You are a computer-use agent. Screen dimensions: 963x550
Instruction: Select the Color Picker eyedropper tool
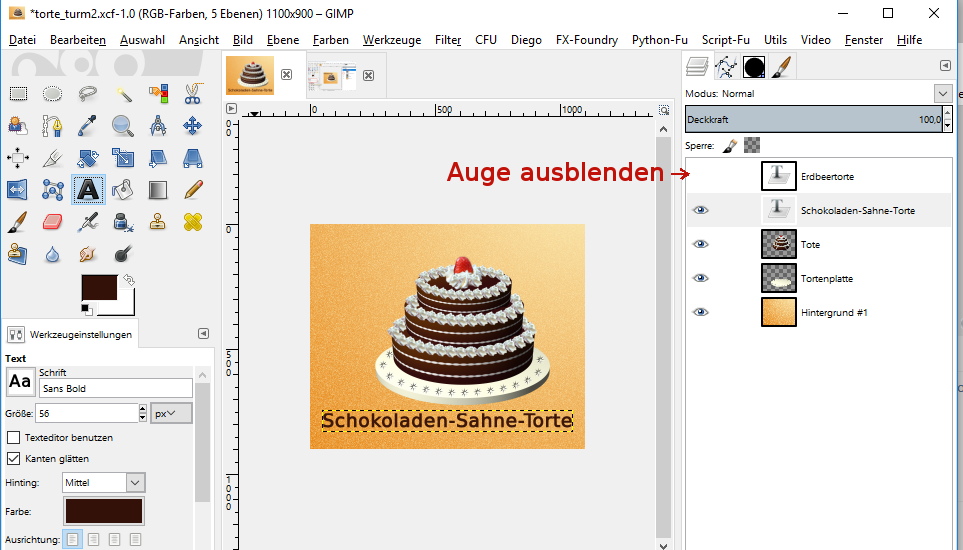click(88, 126)
